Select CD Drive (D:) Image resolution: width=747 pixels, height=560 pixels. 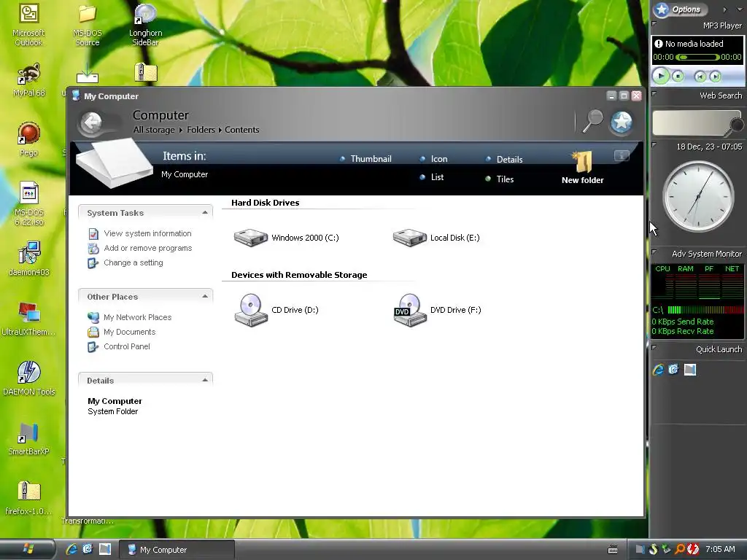(x=276, y=310)
